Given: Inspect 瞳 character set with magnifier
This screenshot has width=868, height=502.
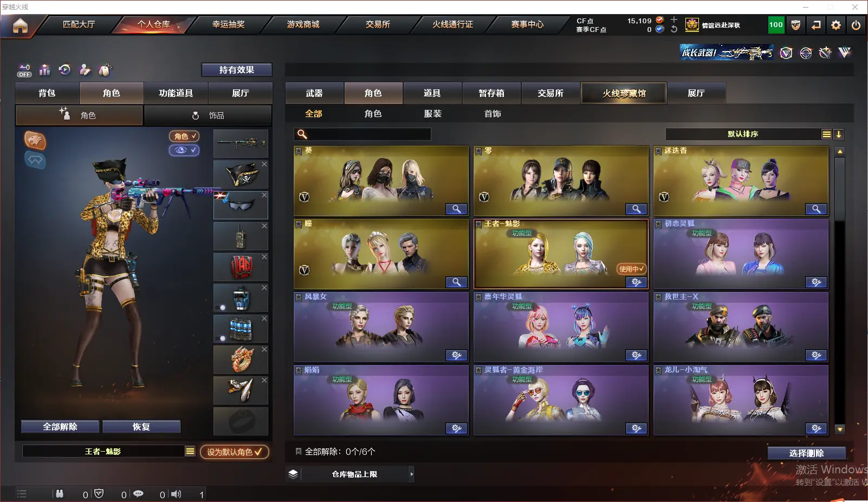Looking at the screenshot, I should pos(456,282).
